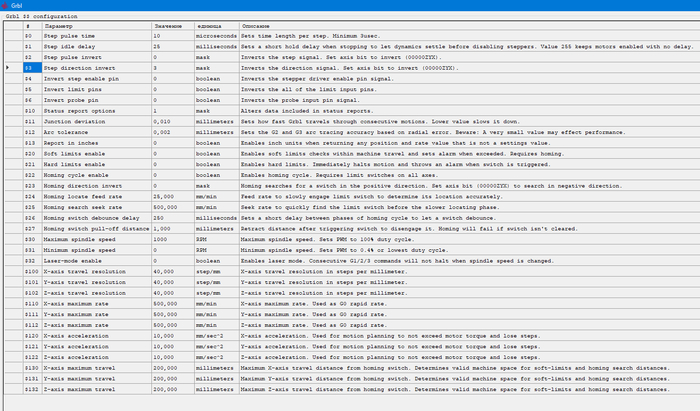Click the current-row arrow beside $3
This screenshot has height=411, width=700.
tap(9, 68)
